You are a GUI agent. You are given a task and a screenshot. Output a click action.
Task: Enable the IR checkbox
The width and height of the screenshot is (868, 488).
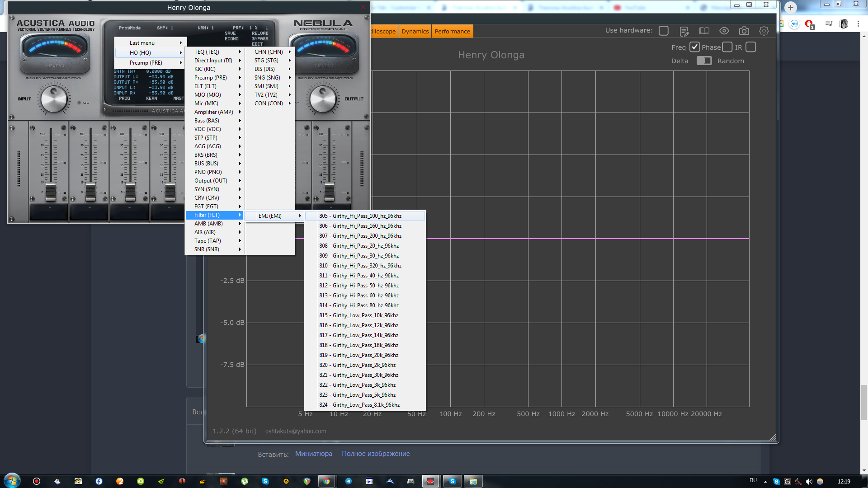click(750, 47)
